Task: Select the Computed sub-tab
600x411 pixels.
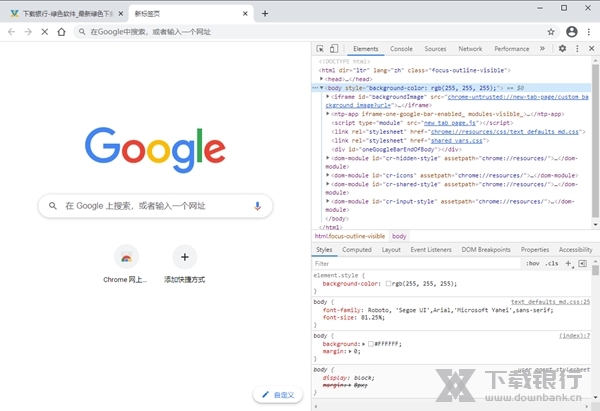Action: point(357,250)
